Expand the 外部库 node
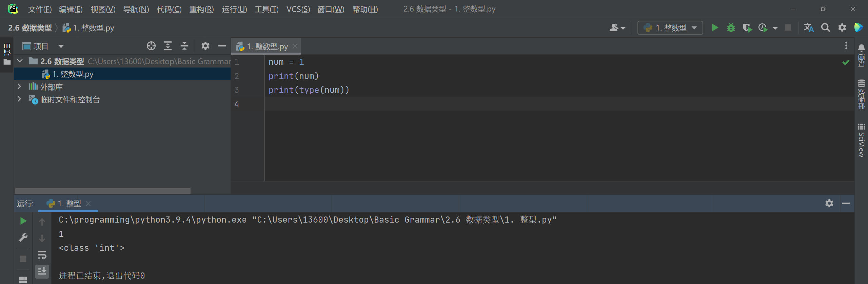The width and height of the screenshot is (868, 284). pyautogui.click(x=19, y=87)
